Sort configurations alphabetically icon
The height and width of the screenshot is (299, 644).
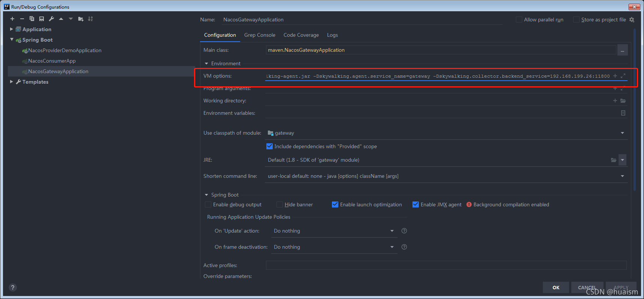tap(90, 19)
